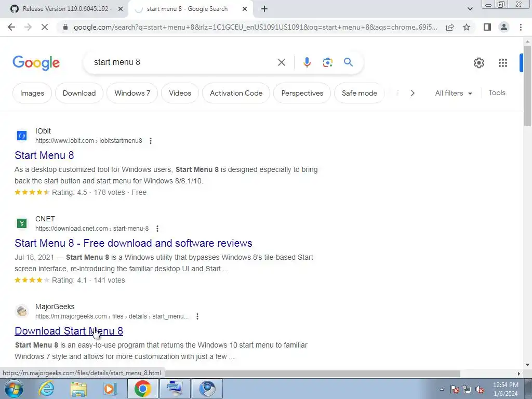Bookmark this page with the star icon
Image resolution: width=532 pixels, height=399 pixels.
coord(467,27)
